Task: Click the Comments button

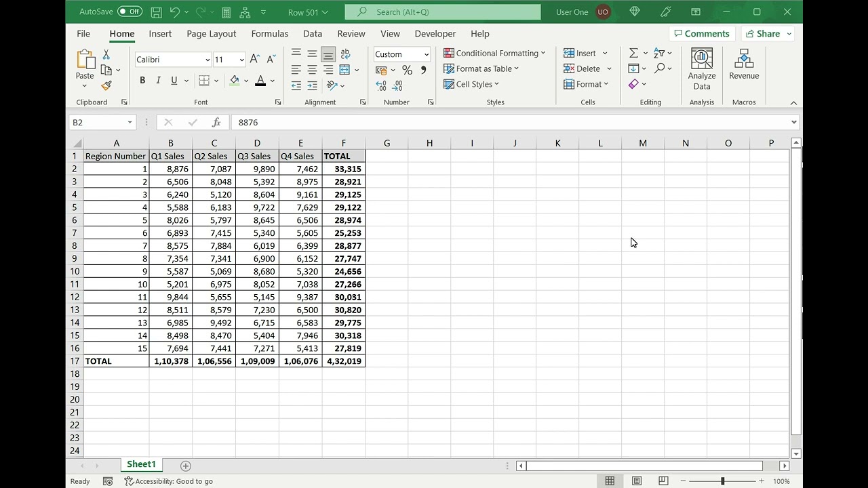Action: (702, 34)
